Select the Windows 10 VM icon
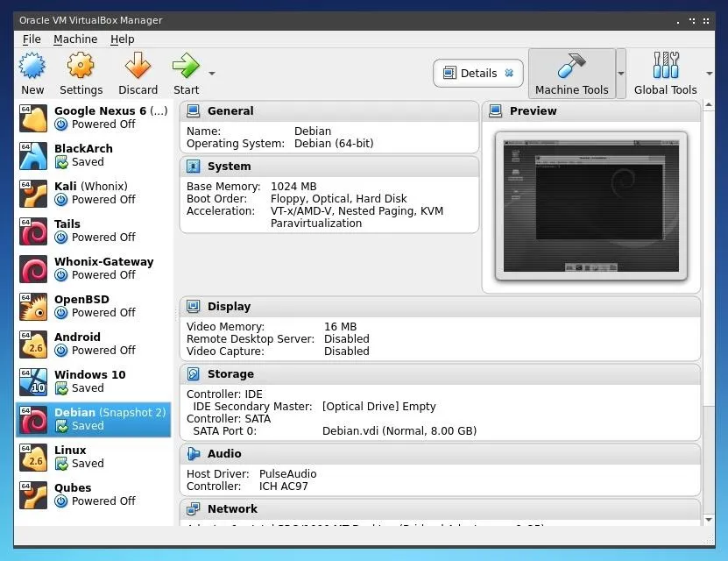Viewport: 728px width, 561px height. point(33,381)
